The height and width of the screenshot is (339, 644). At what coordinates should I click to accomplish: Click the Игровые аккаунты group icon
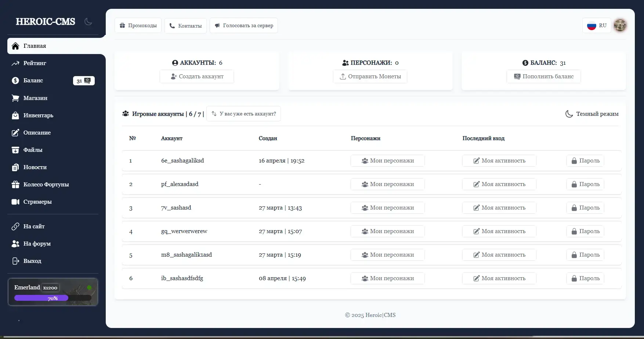point(126,114)
